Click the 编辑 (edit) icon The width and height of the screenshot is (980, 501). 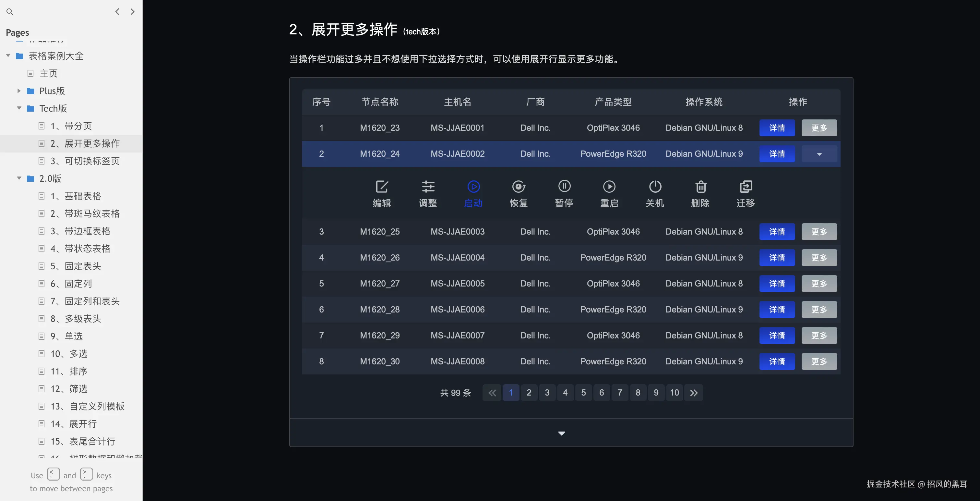pyautogui.click(x=382, y=187)
